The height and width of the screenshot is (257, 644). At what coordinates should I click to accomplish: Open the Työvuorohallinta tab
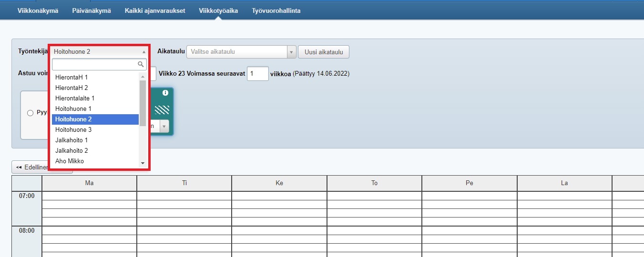point(276,10)
